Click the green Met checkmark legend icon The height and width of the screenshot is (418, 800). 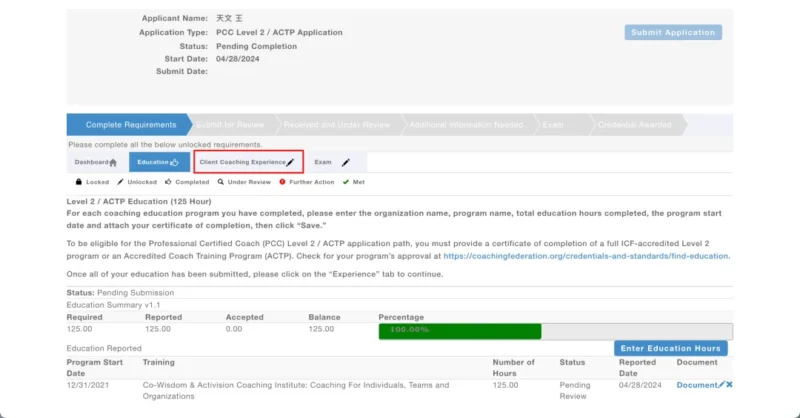(346, 183)
